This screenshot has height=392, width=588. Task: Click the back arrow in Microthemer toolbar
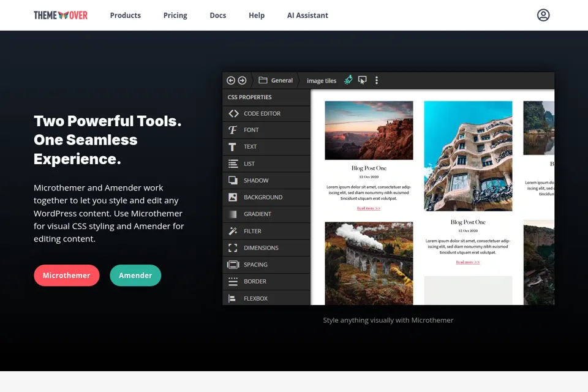(231, 80)
